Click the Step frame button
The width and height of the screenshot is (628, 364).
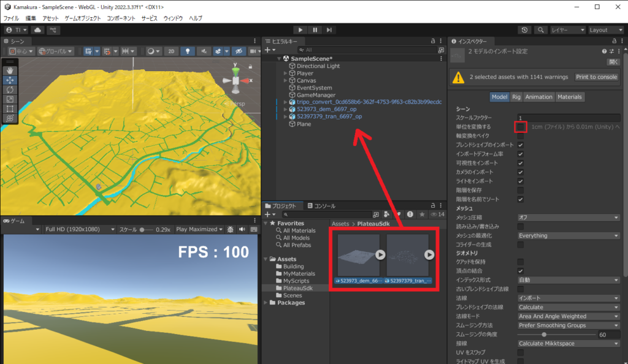329,30
